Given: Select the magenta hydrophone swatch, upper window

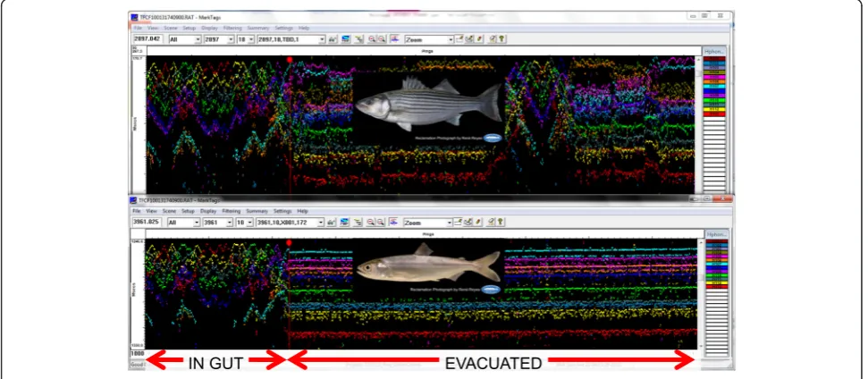Looking at the screenshot, I should point(714,77).
